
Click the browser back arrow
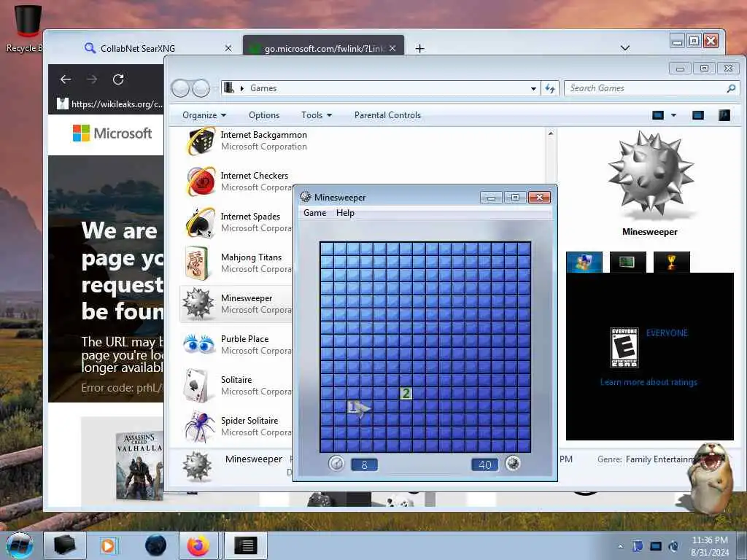66,79
